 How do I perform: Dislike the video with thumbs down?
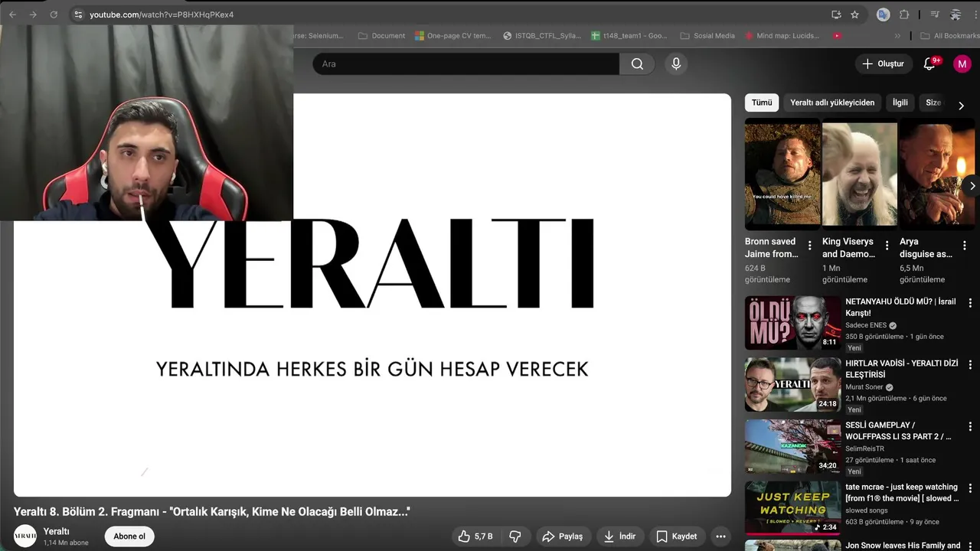click(515, 536)
